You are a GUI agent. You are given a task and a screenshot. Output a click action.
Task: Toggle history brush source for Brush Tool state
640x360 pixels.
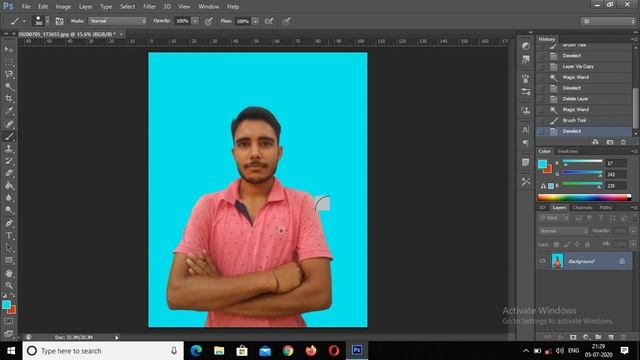click(x=542, y=120)
